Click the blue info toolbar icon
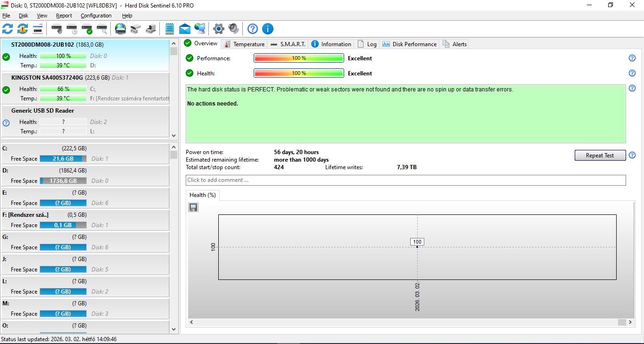 (268, 29)
